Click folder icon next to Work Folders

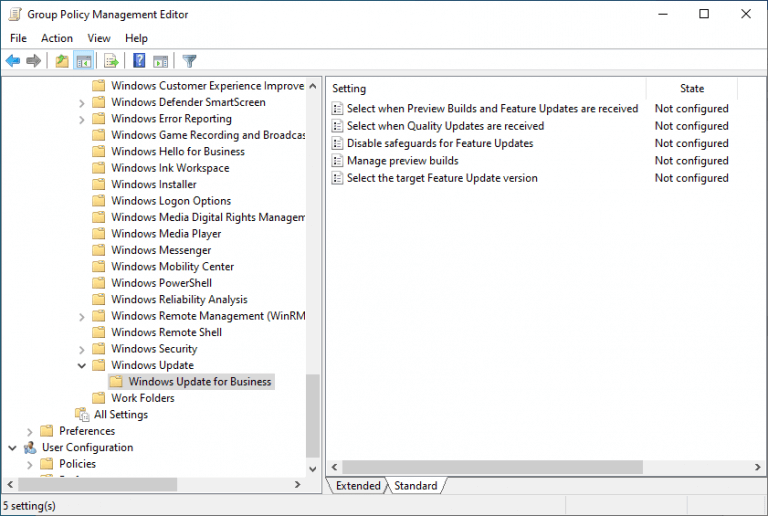[98, 398]
